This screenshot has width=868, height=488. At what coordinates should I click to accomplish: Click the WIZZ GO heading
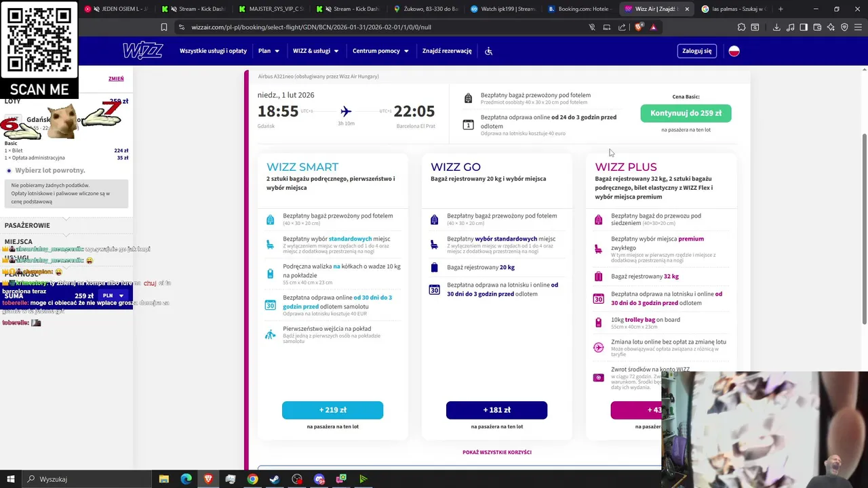click(456, 167)
